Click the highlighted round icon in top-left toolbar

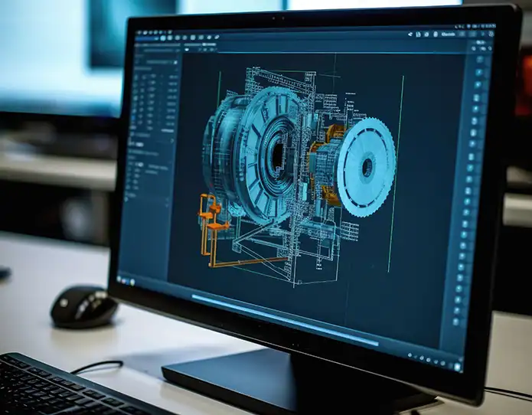tap(163, 38)
